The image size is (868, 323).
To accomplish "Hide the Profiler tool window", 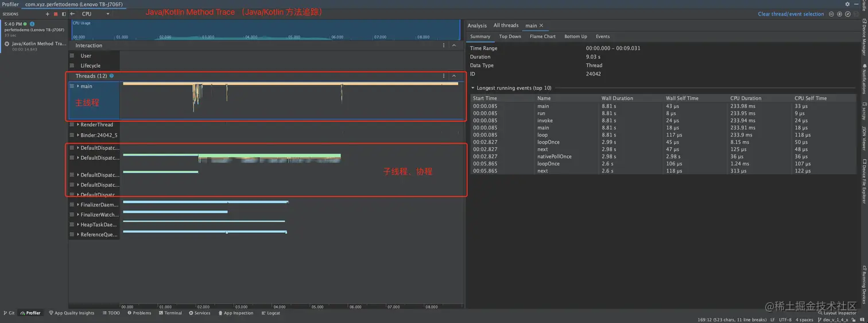I will [x=855, y=4].
